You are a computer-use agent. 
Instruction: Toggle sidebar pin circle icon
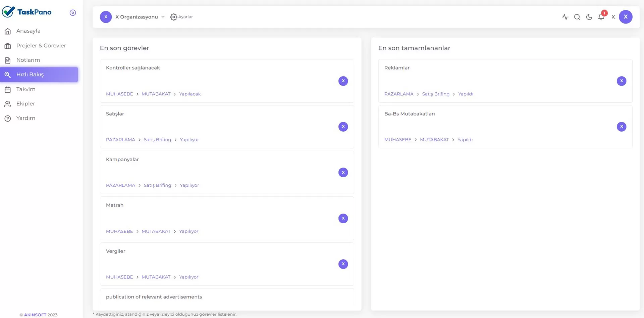point(73,13)
